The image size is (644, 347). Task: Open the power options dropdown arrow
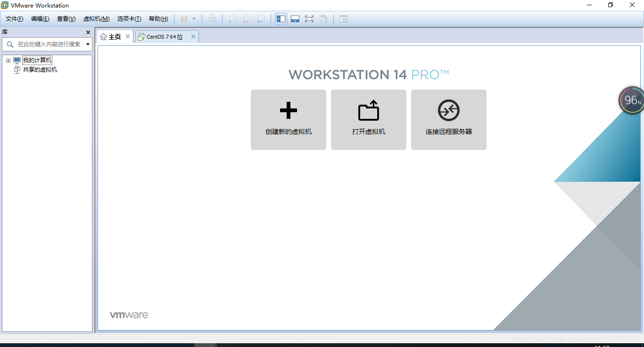pos(194,19)
